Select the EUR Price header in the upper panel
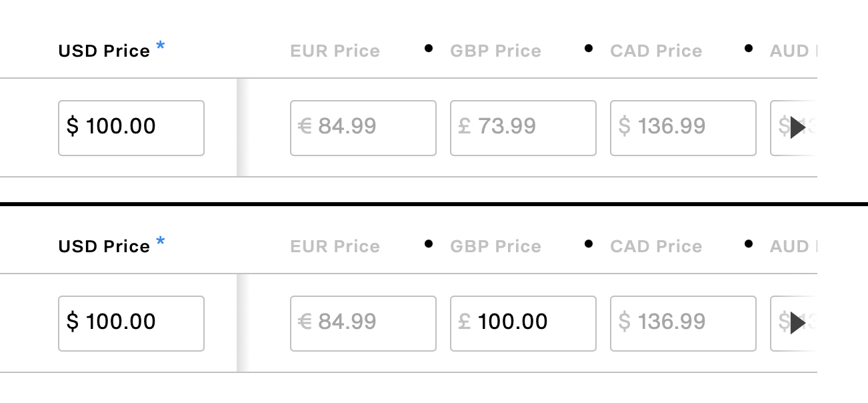 [x=335, y=51]
